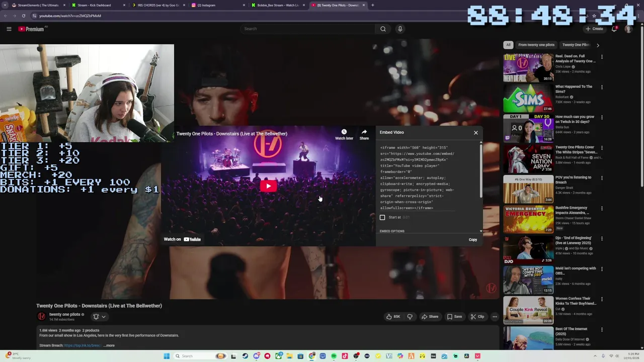644x362 pixels.
Task: Select the All filter chip
Action: pos(508,45)
